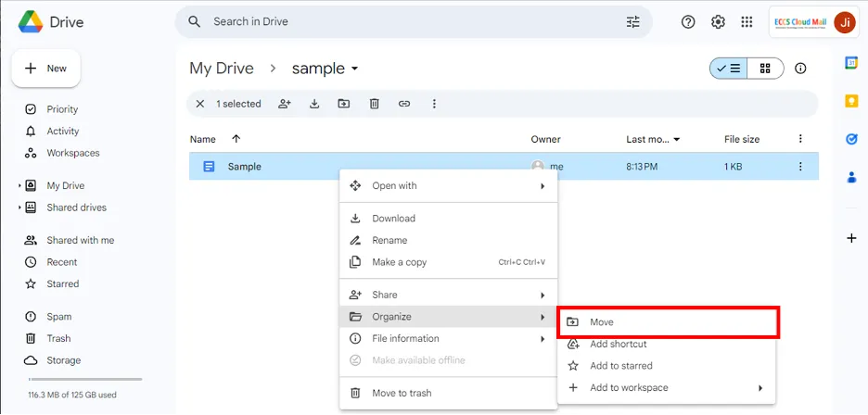
Task: Open the Google apps grid icon
Action: click(x=747, y=22)
